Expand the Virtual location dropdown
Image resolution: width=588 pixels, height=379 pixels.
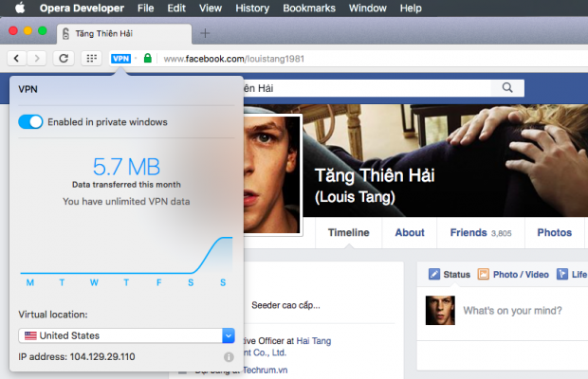click(x=228, y=335)
